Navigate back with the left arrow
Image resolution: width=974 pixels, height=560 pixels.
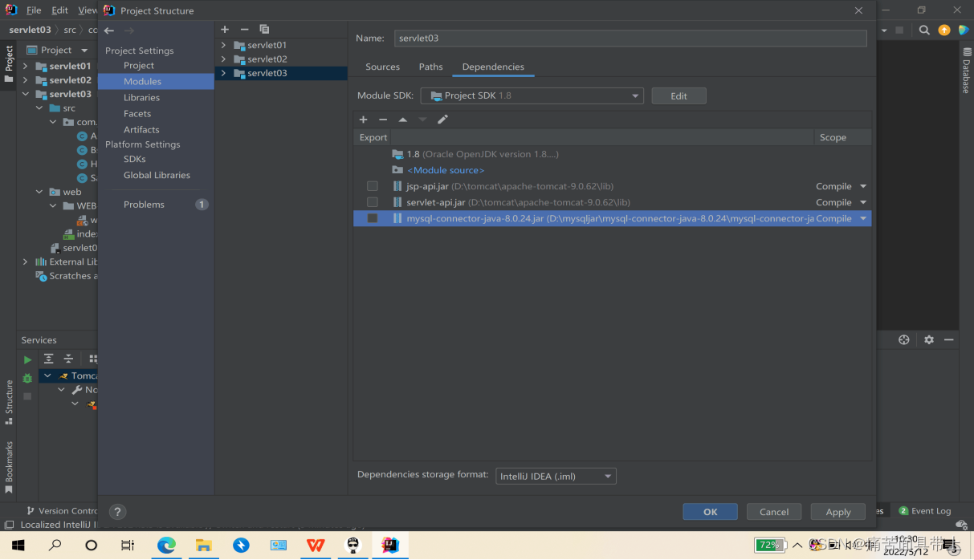(109, 30)
